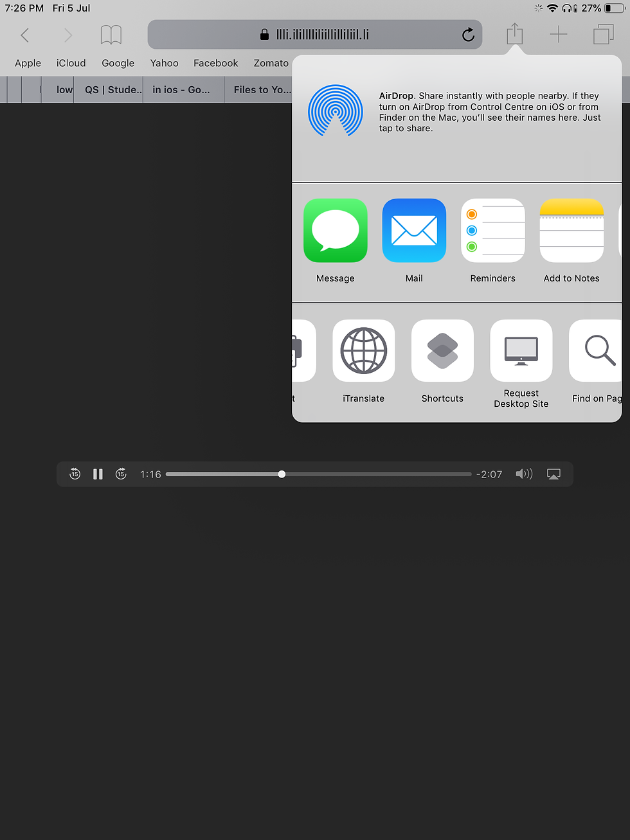Pause the video playback
The image size is (630, 840).
point(98,474)
